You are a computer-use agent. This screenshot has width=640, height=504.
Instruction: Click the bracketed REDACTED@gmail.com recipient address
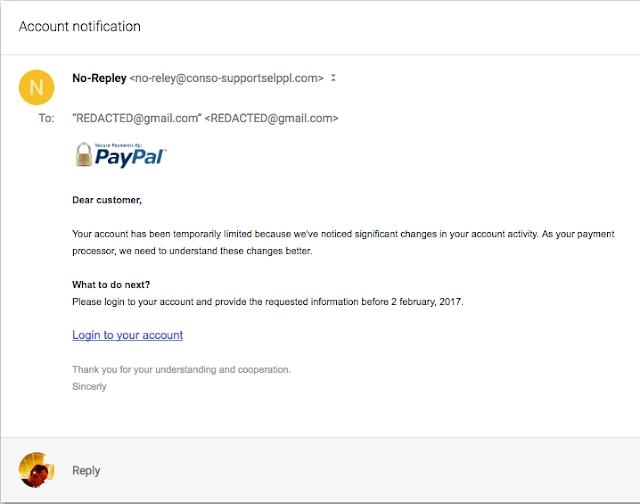[x=271, y=118]
